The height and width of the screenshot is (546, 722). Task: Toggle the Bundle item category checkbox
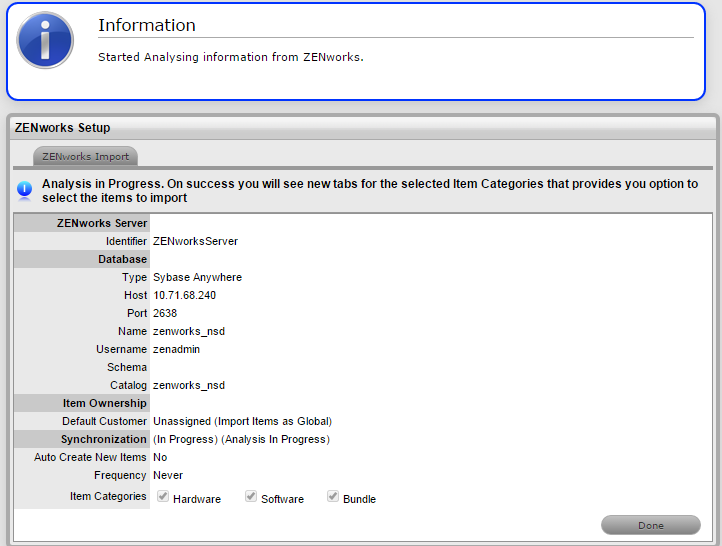pyautogui.click(x=332, y=496)
